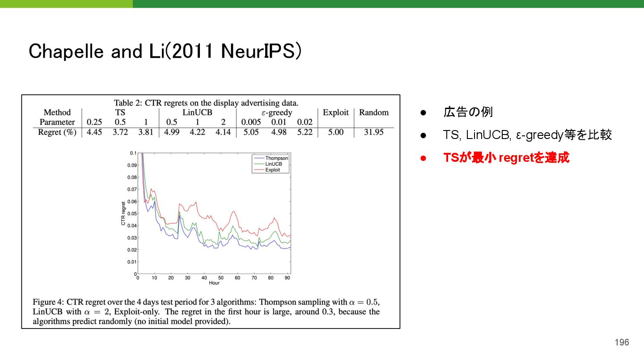Select the "LinUCB" entry in the chart legend

[x=274, y=164]
